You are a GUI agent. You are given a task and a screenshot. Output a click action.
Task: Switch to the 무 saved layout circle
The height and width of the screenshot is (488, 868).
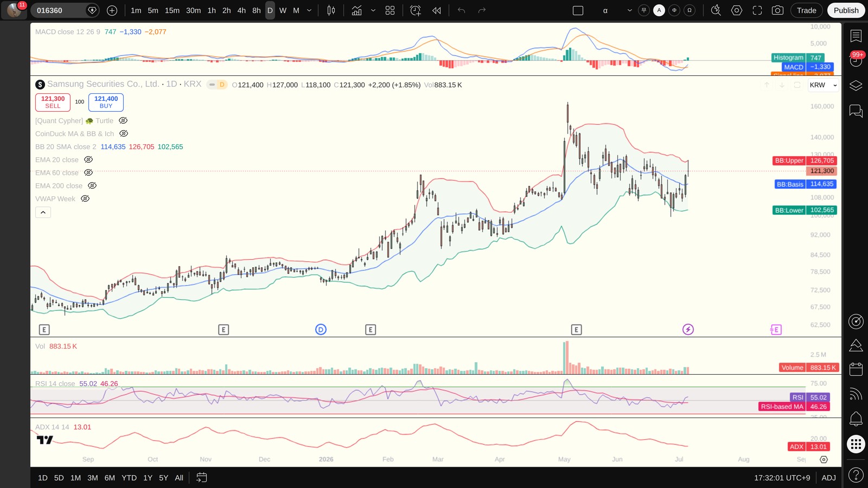pyautogui.click(x=644, y=10)
